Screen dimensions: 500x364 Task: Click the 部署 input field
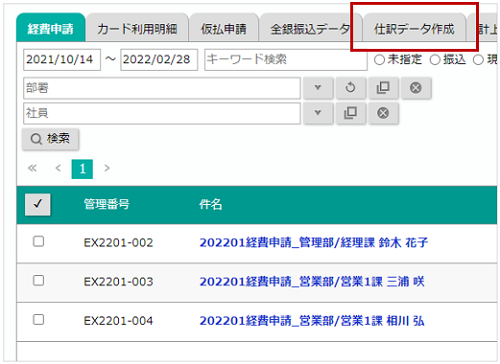click(x=162, y=88)
